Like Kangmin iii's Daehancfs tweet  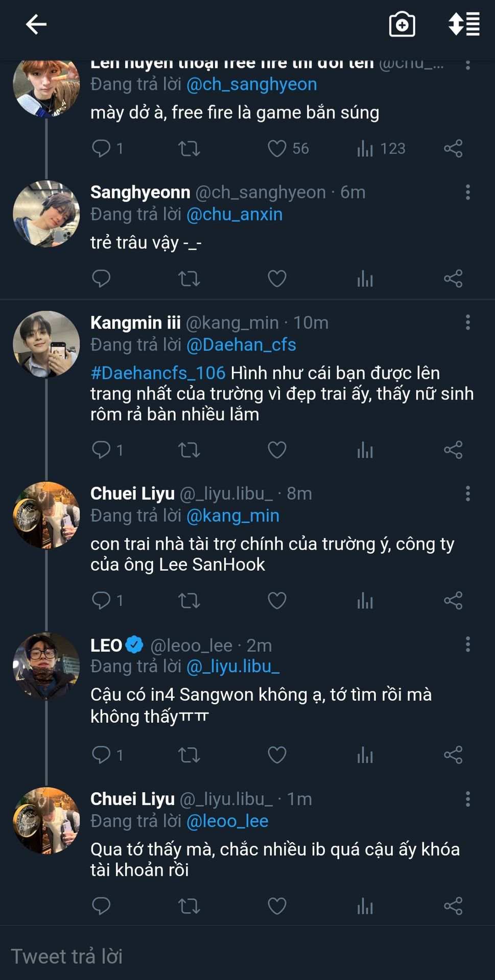click(x=277, y=450)
